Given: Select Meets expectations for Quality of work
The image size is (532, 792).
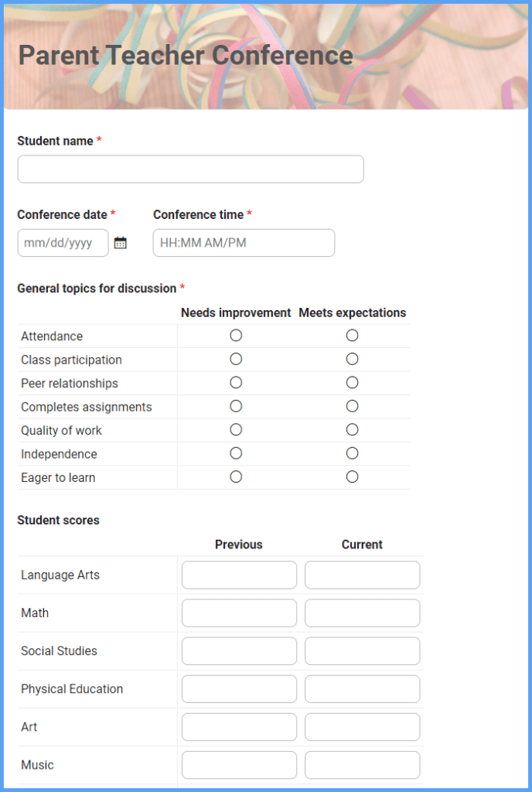Looking at the screenshot, I should coord(352,429).
